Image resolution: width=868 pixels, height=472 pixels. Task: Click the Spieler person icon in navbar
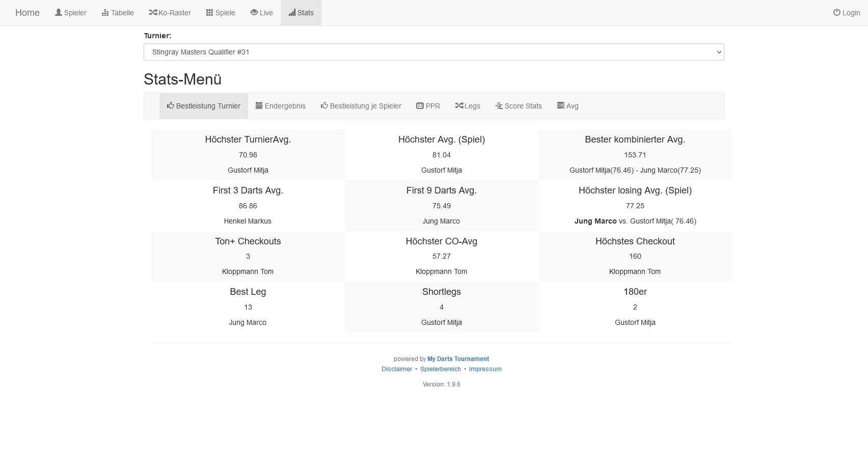click(x=59, y=12)
